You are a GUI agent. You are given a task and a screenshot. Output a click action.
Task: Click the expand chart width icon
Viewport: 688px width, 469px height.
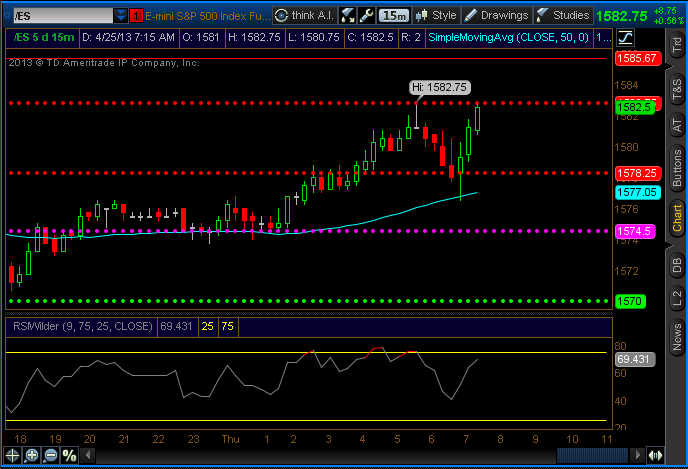click(655, 455)
